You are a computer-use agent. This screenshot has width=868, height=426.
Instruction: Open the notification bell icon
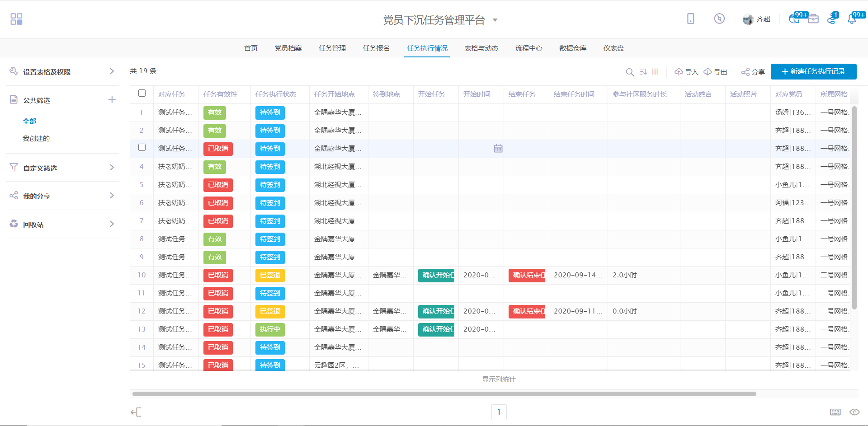(852, 19)
